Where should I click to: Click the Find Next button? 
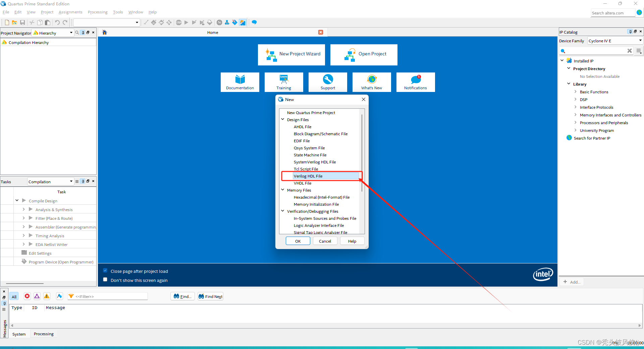pos(210,296)
